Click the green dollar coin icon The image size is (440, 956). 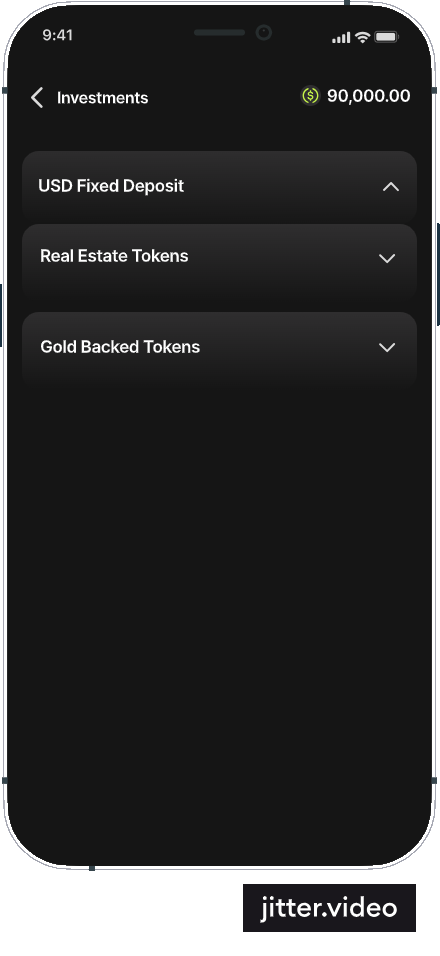[310, 96]
